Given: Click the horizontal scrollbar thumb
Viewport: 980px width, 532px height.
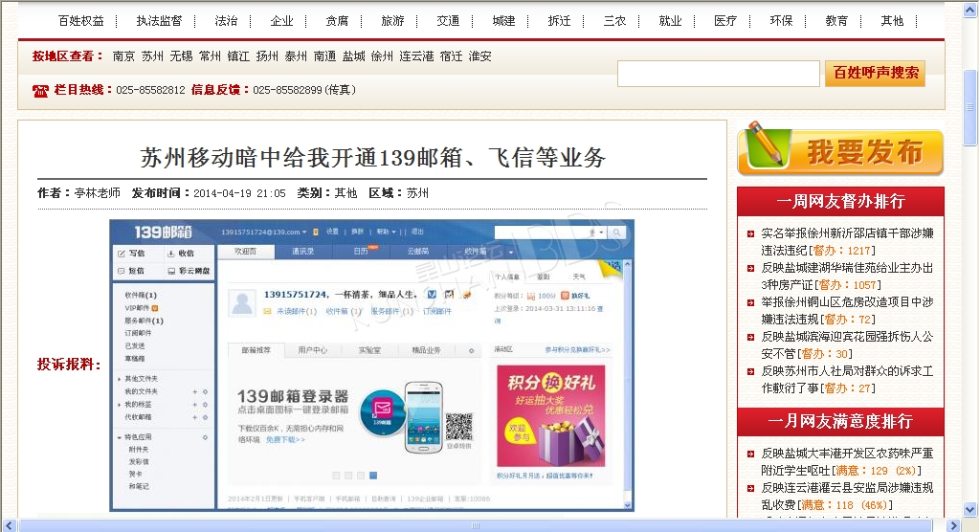Looking at the screenshot, I should click(476, 525).
